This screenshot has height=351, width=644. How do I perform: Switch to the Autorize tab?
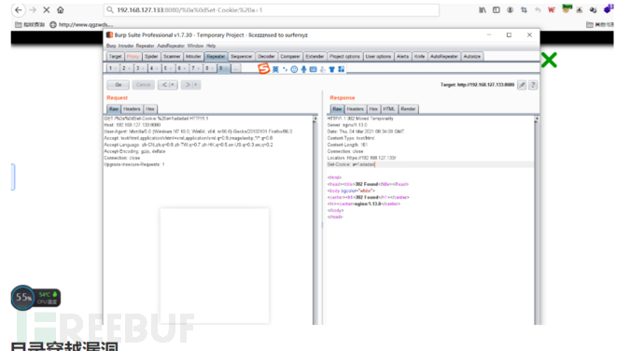tap(472, 56)
